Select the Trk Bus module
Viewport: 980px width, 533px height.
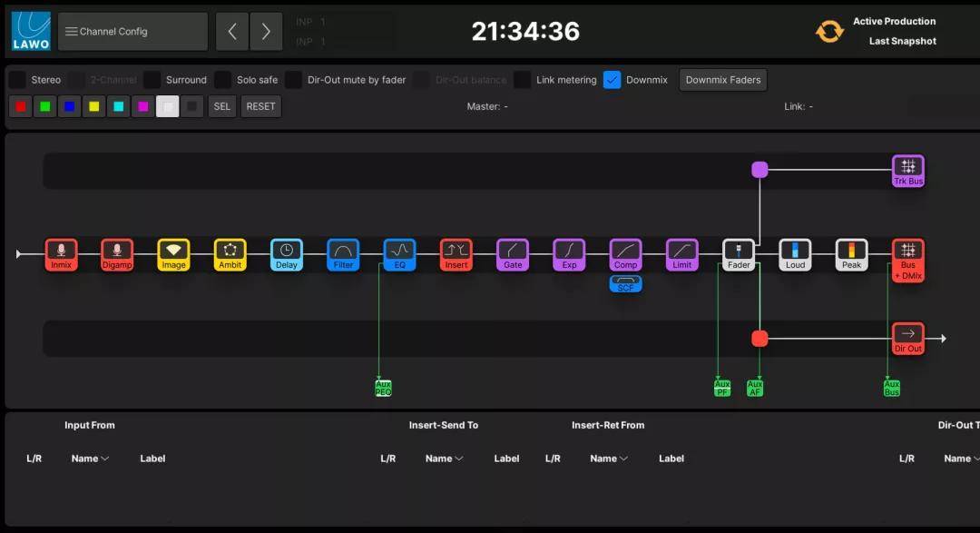[907, 171]
